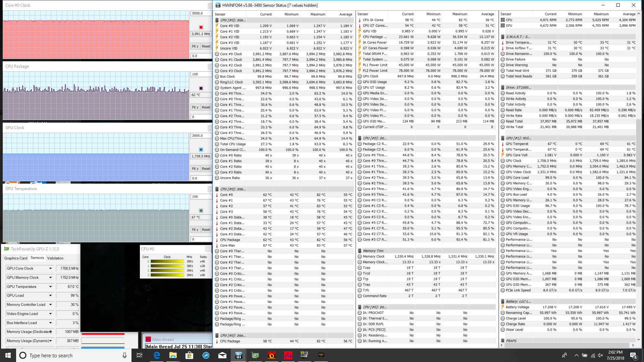This screenshot has width=644, height=362.
Task: Expand the GPU Temperature sensor dropdown
Action: (x=51, y=287)
